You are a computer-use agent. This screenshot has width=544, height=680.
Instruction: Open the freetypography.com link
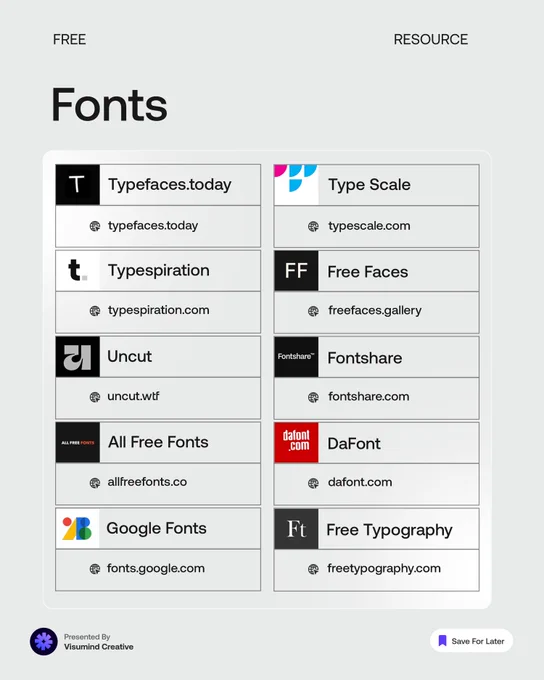coord(384,569)
